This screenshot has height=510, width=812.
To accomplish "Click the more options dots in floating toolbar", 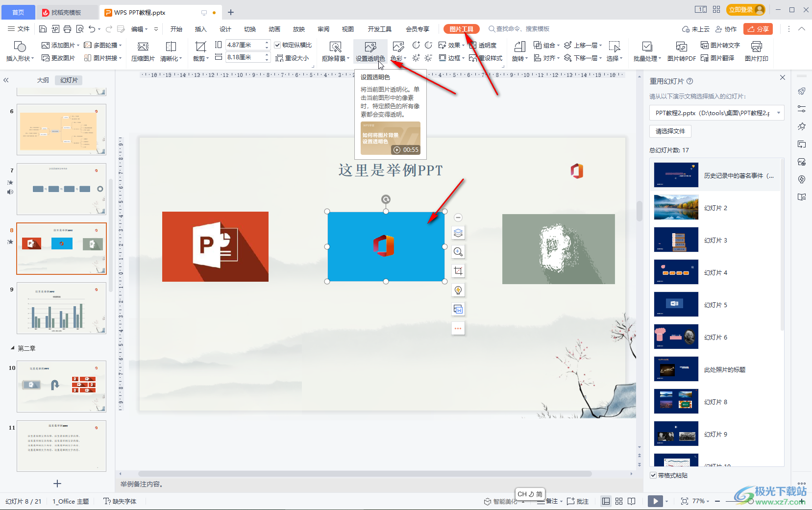I will tap(458, 328).
